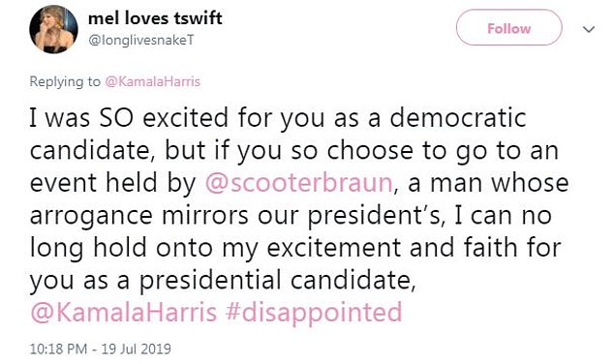Screen dimensions: 614x364
Task: Follow the mel loves tswift account
Action: coord(509,27)
